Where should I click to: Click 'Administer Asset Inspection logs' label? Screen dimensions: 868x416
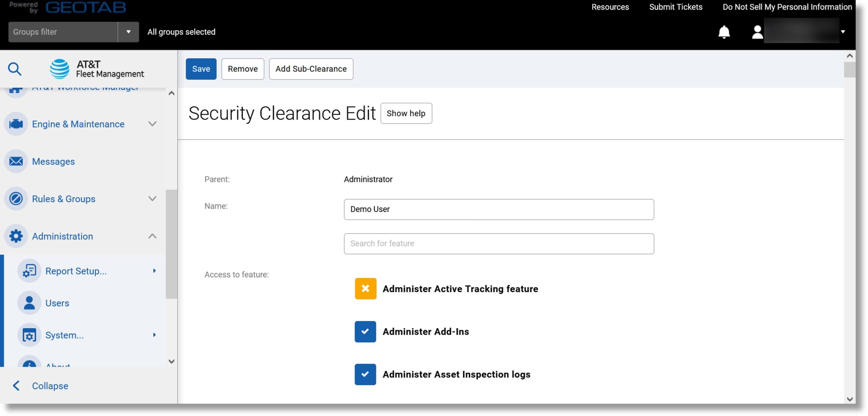[456, 374]
